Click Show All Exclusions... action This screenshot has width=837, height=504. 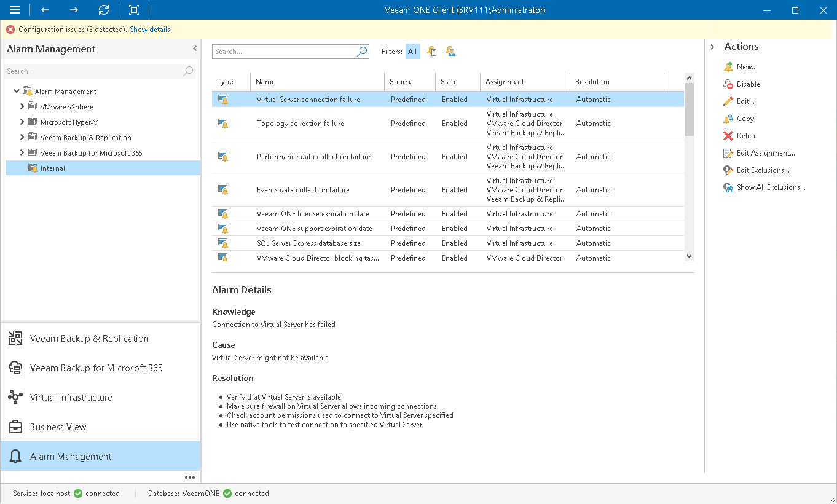click(771, 187)
